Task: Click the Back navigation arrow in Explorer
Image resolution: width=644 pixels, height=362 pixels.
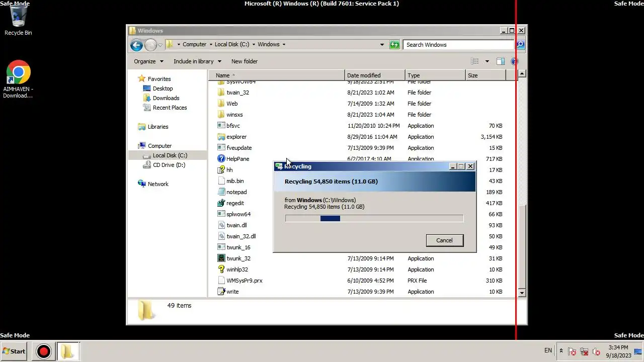Action: (136, 45)
